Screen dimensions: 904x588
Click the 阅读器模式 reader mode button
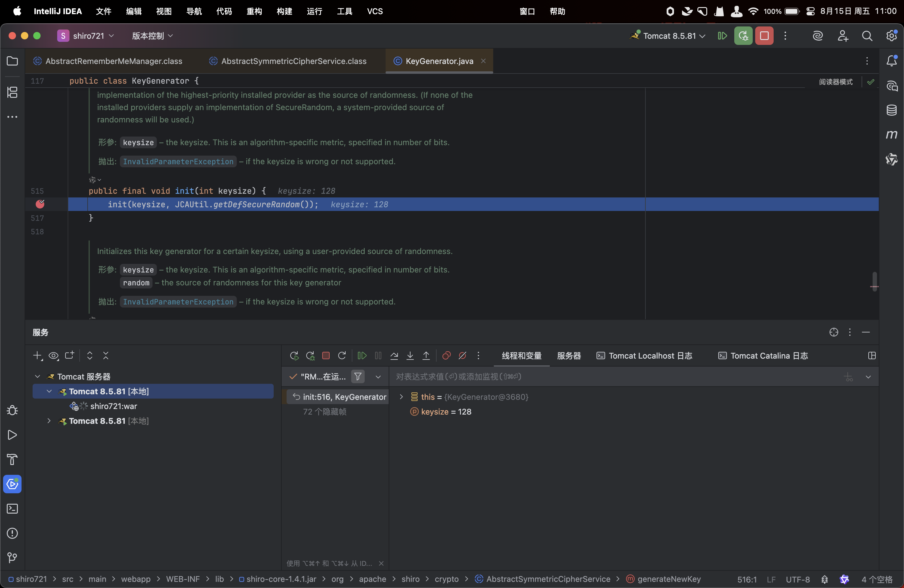(835, 82)
